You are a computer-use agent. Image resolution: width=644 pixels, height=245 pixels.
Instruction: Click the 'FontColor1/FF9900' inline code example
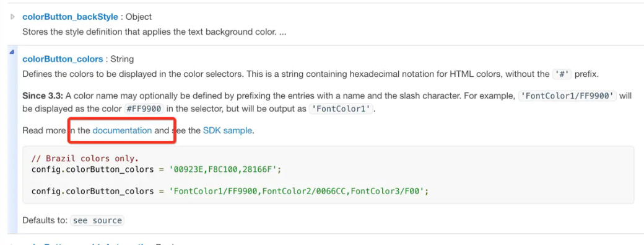[x=568, y=96]
